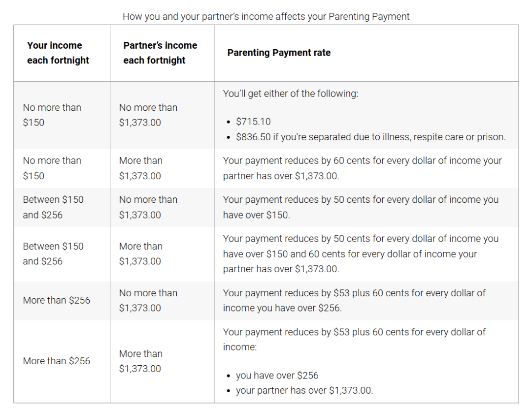Click the rate text mentioning both 50 and 60 cents
Viewport: 532px width, 410px height.
(361, 253)
